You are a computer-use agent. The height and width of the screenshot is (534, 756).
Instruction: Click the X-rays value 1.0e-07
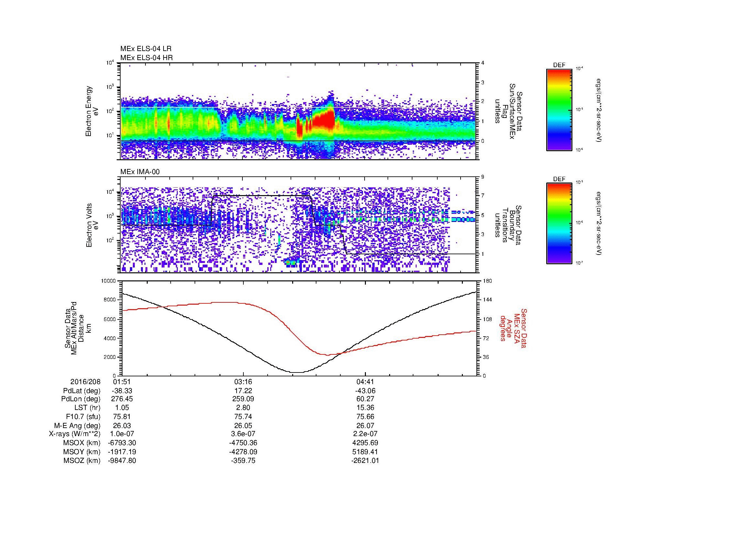tap(122, 434)
